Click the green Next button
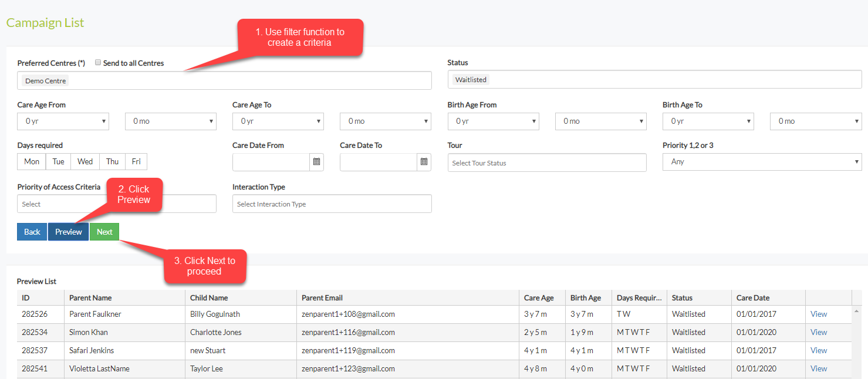Image resolution: width=868 pixels, height=379 pixels. [104, 232]
